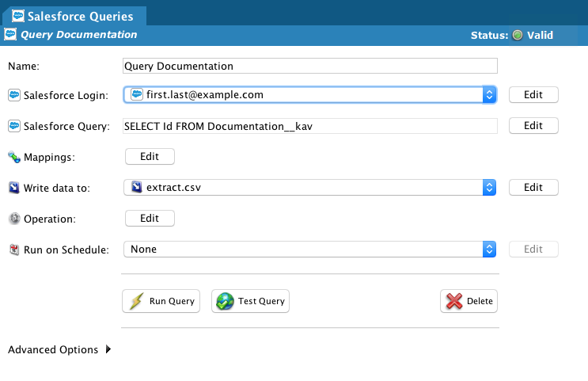588x381 pixels.
Task: Click the Status: label text
Action: tap(489, 36)
